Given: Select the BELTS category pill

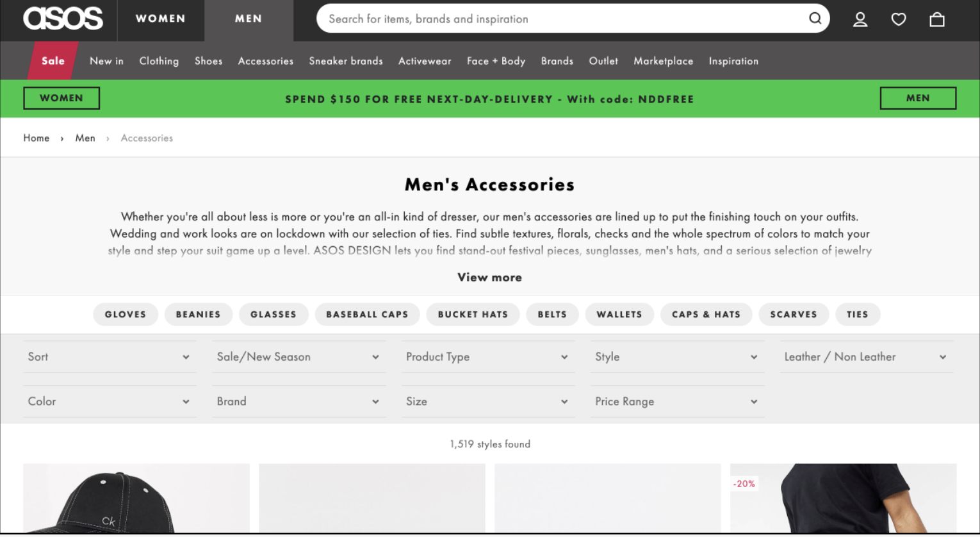Looking at the screenshot, I should (x=552, y=315).
